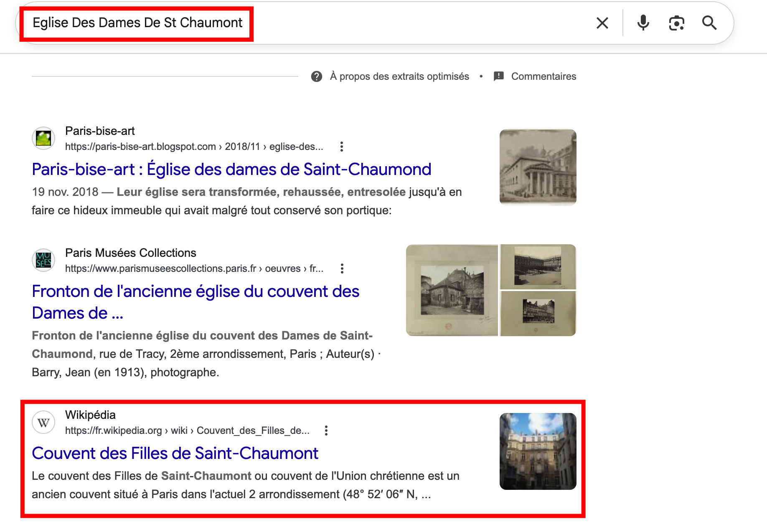Screen dimensions: 767x532
Task: Click À propos des extraits optimisés
Action: 399,76
